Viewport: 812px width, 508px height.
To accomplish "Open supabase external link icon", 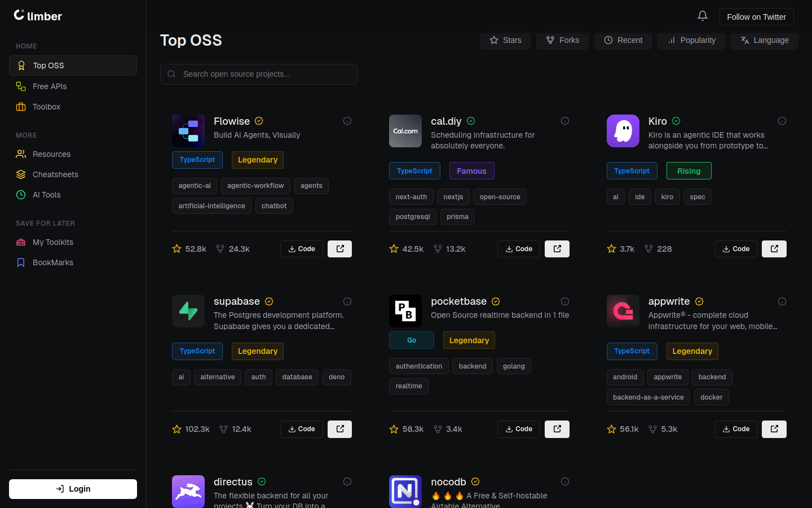I will pos(340,429).
